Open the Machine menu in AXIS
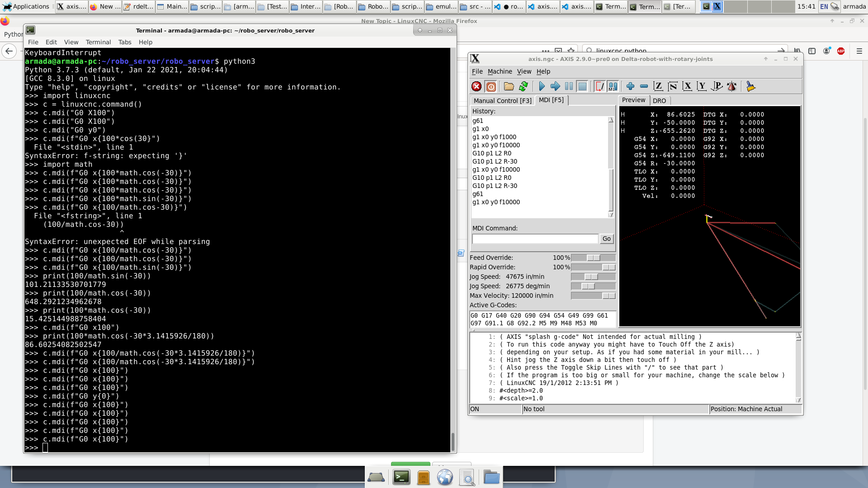The image size is (868, 488). click(x=500, y=71)
